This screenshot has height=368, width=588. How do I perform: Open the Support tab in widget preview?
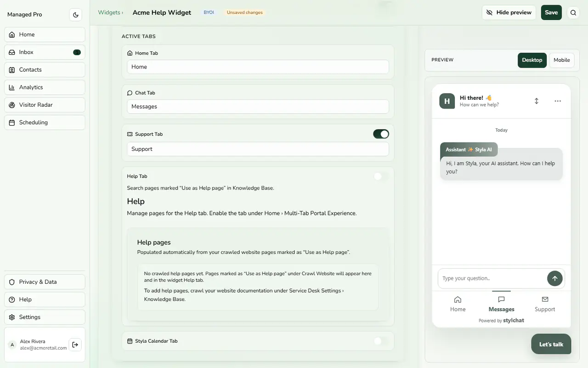(x=545, y=304)
